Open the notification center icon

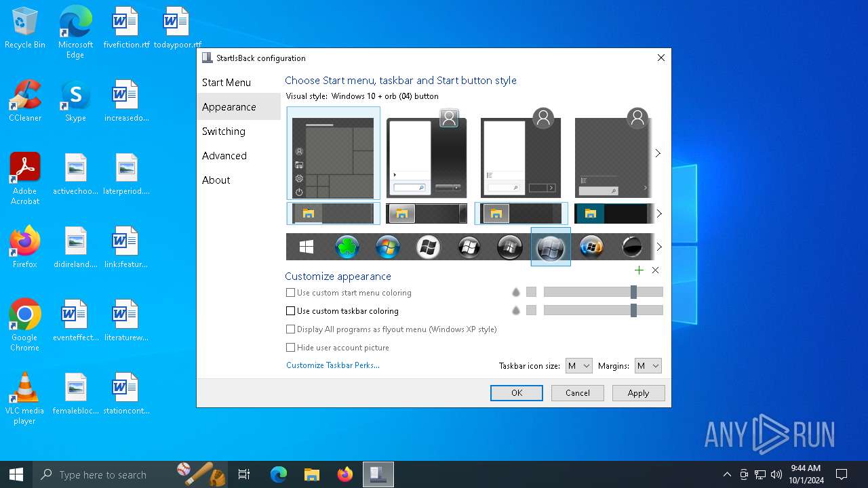842,474
